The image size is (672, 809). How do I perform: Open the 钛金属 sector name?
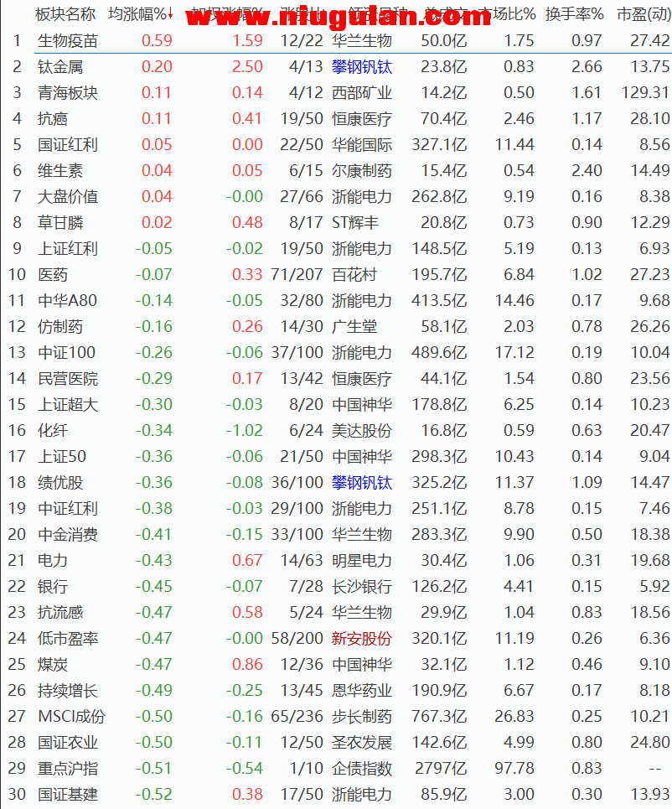[x=60, y=66]
